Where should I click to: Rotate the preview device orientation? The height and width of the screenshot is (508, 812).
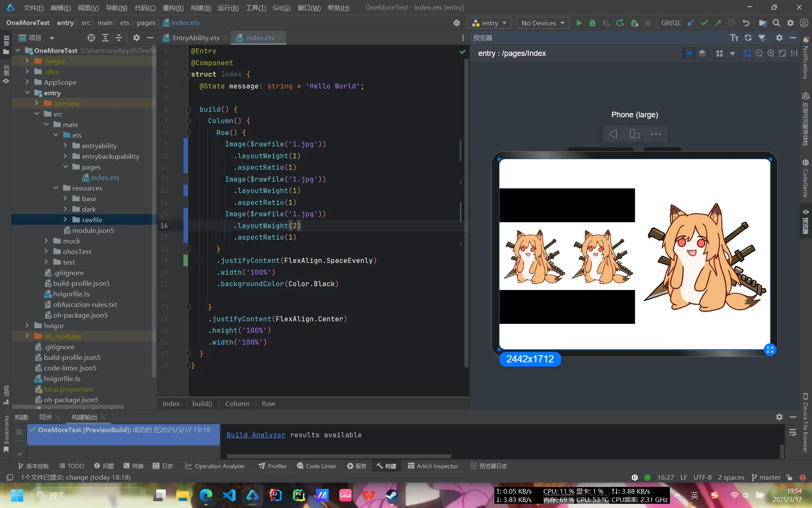point(634,134)
